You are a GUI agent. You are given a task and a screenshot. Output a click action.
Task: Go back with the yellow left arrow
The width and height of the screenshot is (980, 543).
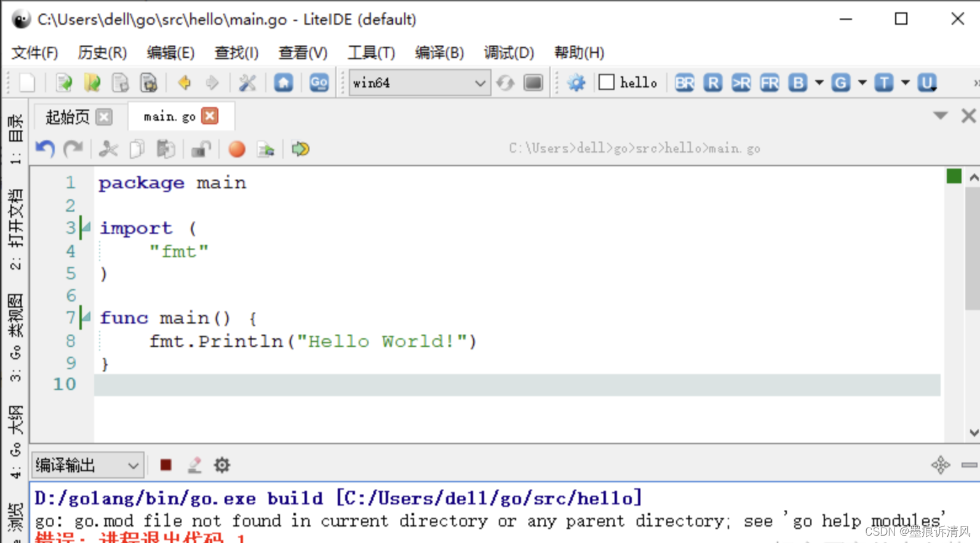(184, 82)
